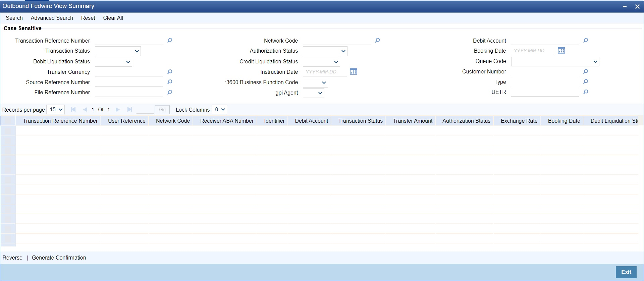Click Transaction Reference Number input field

click(129, 41)
